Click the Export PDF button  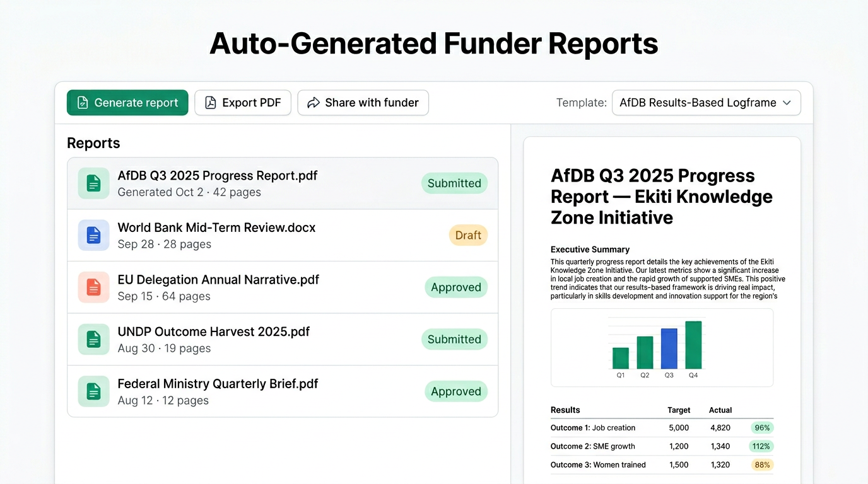pyautogui.click(x=243, y=103)
